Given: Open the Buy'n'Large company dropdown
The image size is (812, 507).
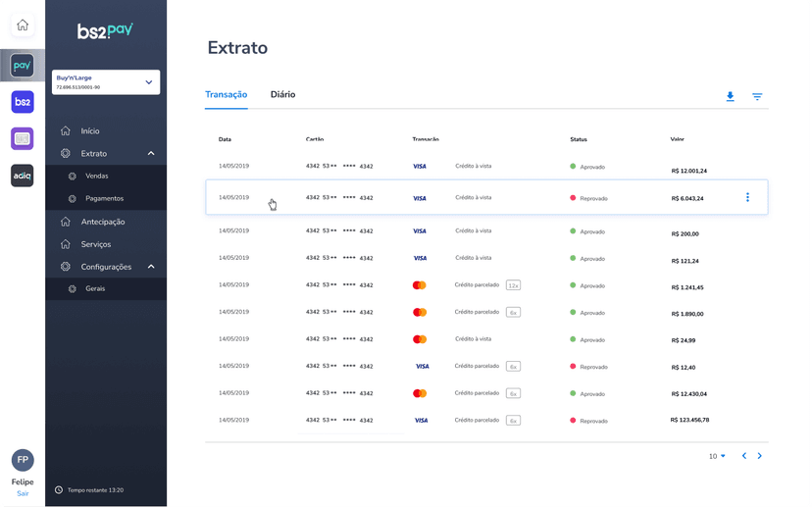Looking at the screenshot, I should (x=106, y=82).
